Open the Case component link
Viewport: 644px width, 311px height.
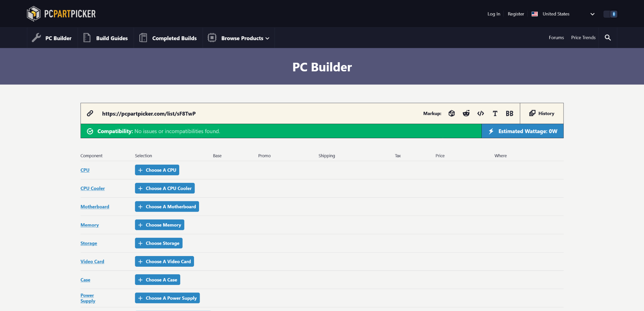tap(85, 280)
